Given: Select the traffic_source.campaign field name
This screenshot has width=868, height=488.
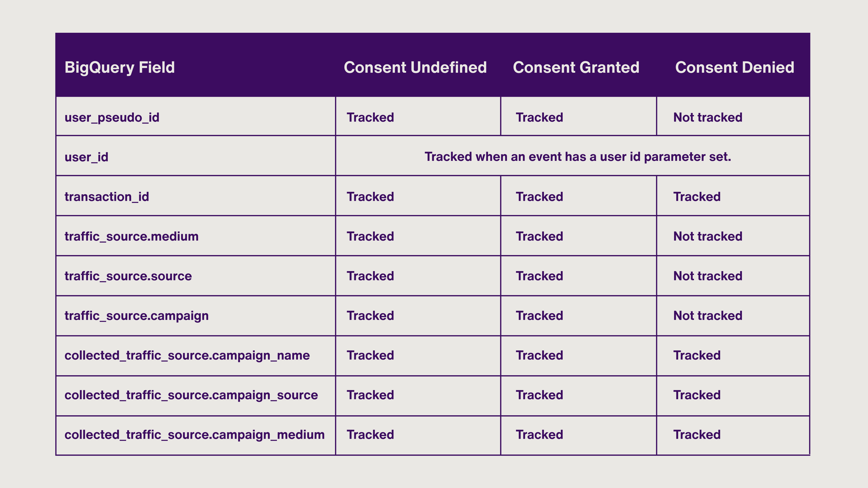Looking at the screenshot, I should coord(137,316).
